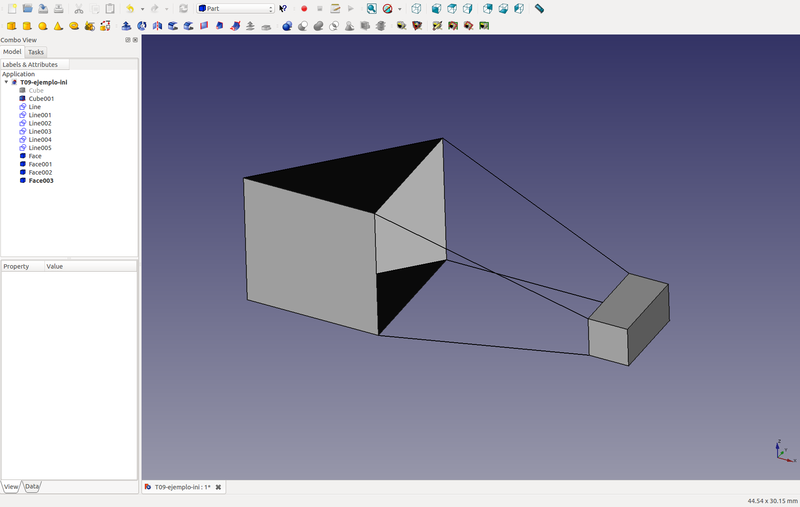
Task: Select Cube001 in the model tree
Action: [x=41, y=98]
